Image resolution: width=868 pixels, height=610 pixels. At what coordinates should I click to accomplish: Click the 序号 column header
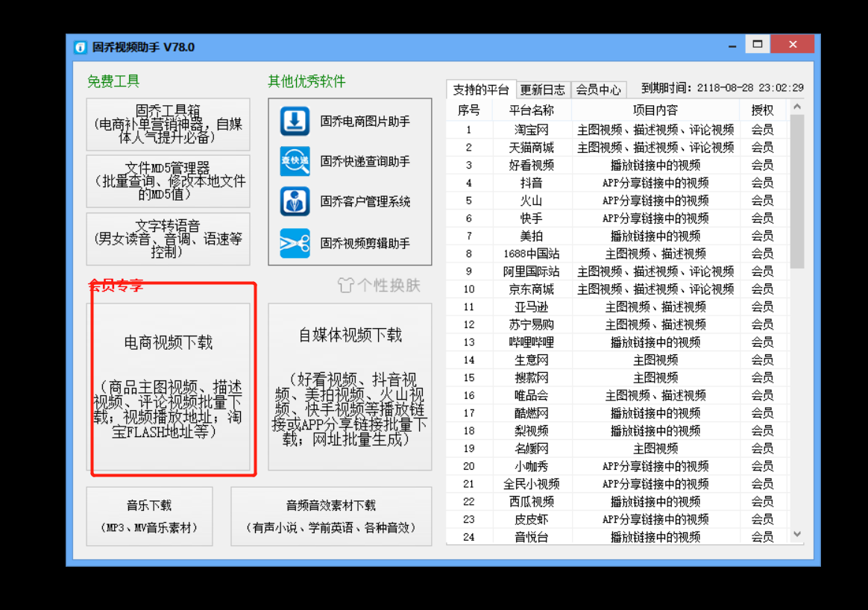[x=469, y=110]
